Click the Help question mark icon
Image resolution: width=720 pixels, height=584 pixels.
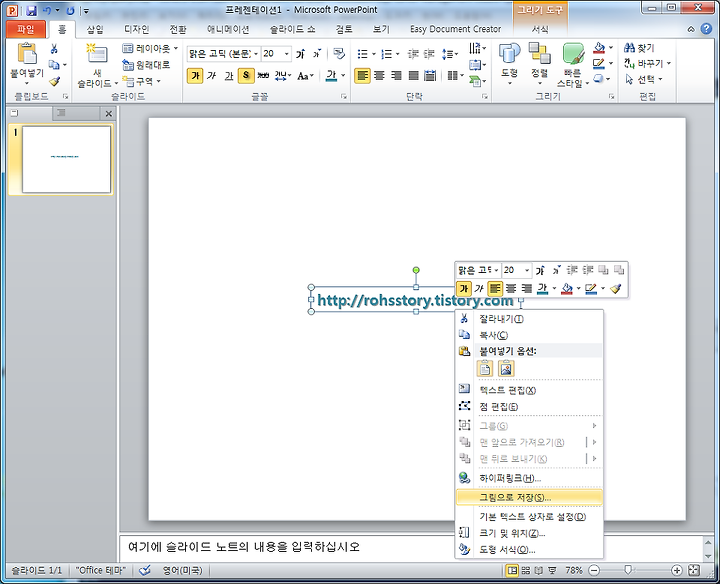pos(706,28)
